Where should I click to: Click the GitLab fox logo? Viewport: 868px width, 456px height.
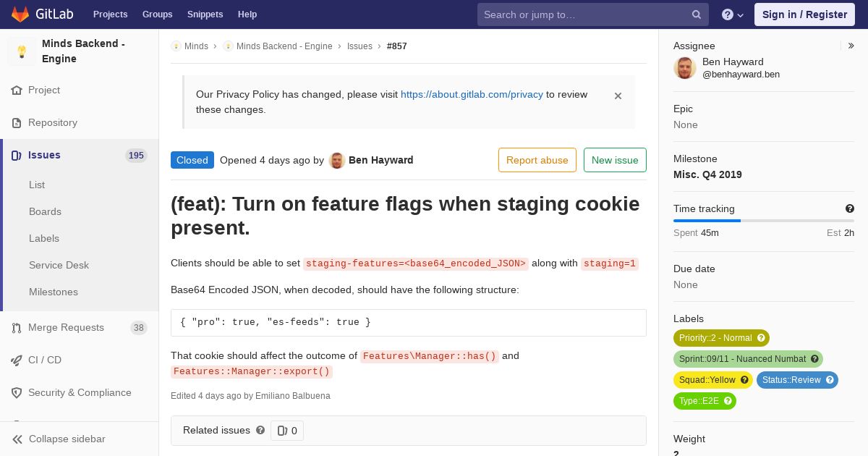click(x=20, y=14)
